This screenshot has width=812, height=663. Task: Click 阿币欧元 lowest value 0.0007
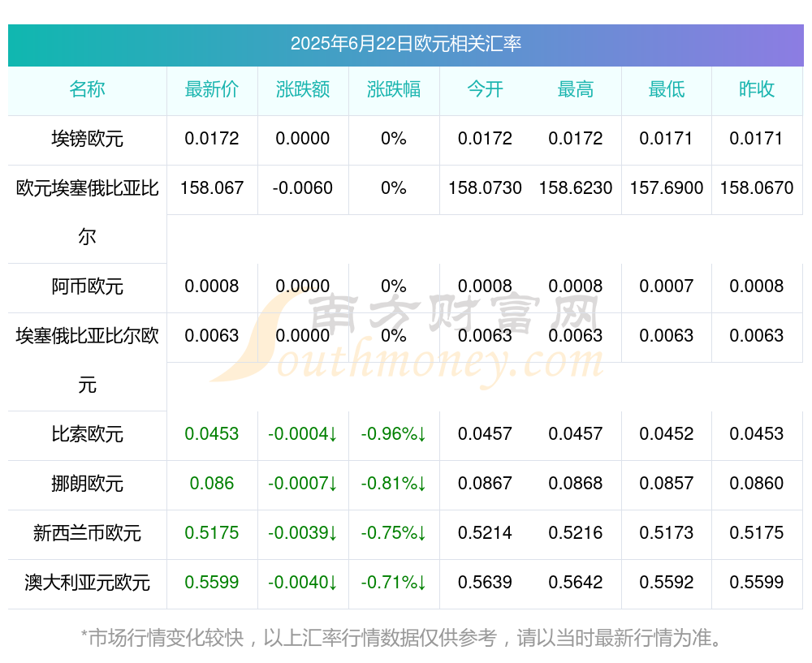[667, 286]
